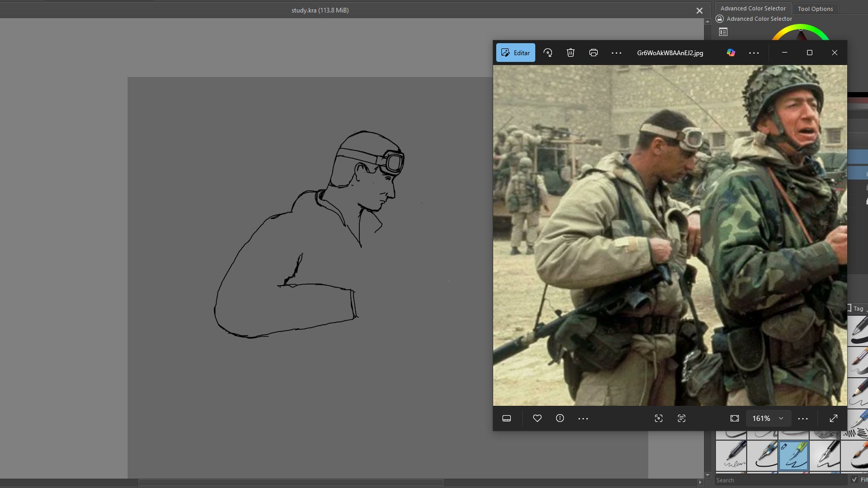Maximize the Photos viewer window

click(810, 53)
